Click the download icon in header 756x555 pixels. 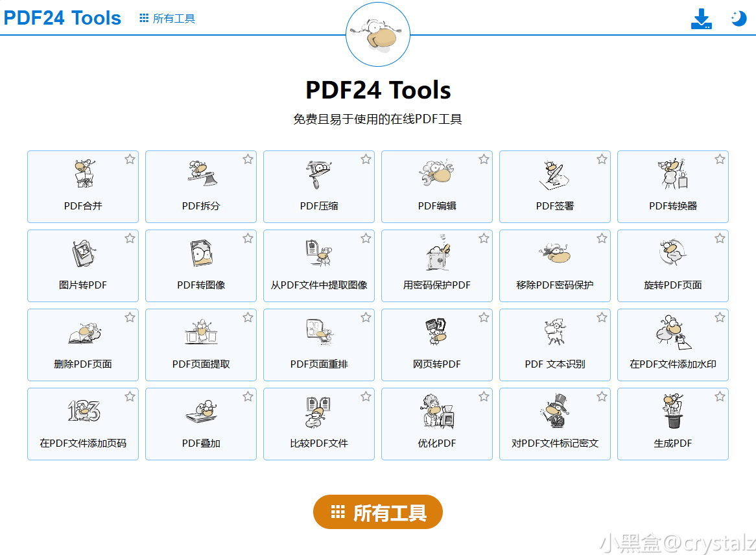(702, 19)
